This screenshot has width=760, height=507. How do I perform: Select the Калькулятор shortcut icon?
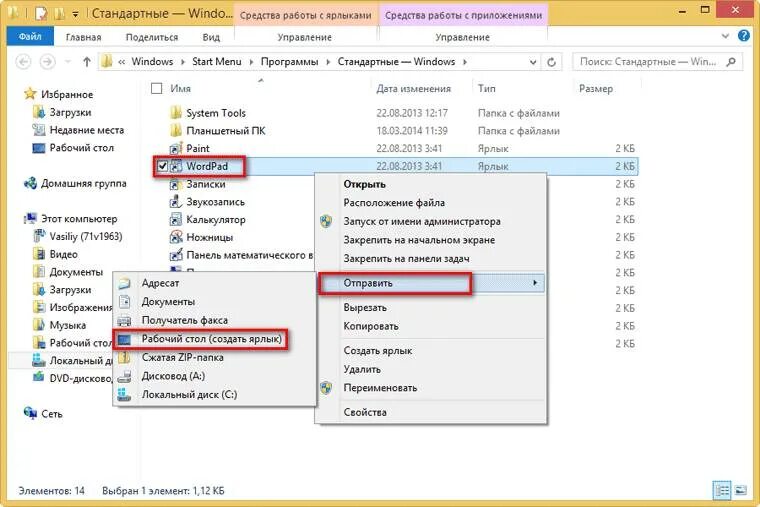[x=176, y=220]
